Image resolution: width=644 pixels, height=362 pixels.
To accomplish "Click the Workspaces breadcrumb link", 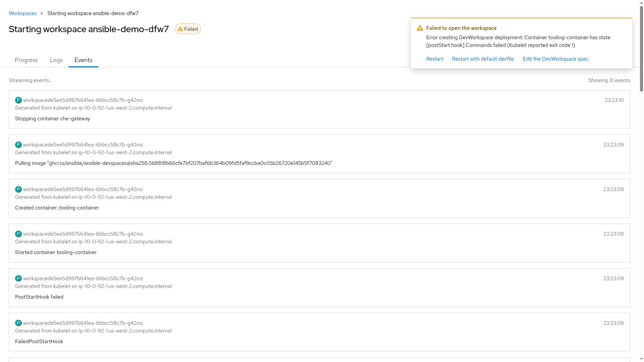I will click(x=22, y=13).
